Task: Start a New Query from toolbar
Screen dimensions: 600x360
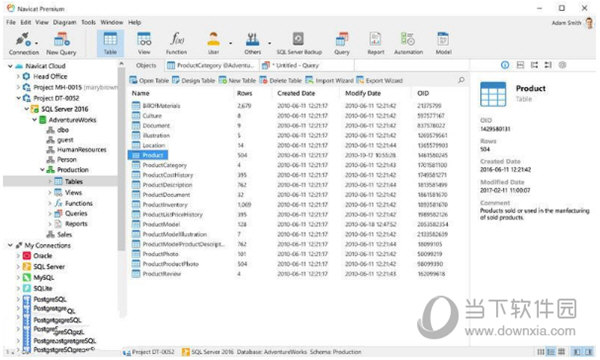Action: point(61,44)
